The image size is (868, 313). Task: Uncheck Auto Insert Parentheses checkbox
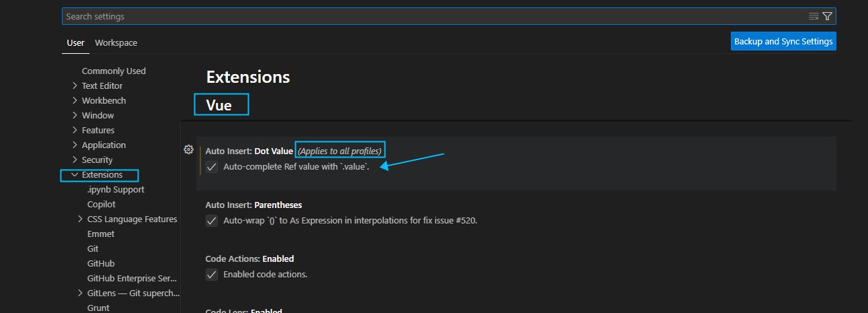point(212,221)
